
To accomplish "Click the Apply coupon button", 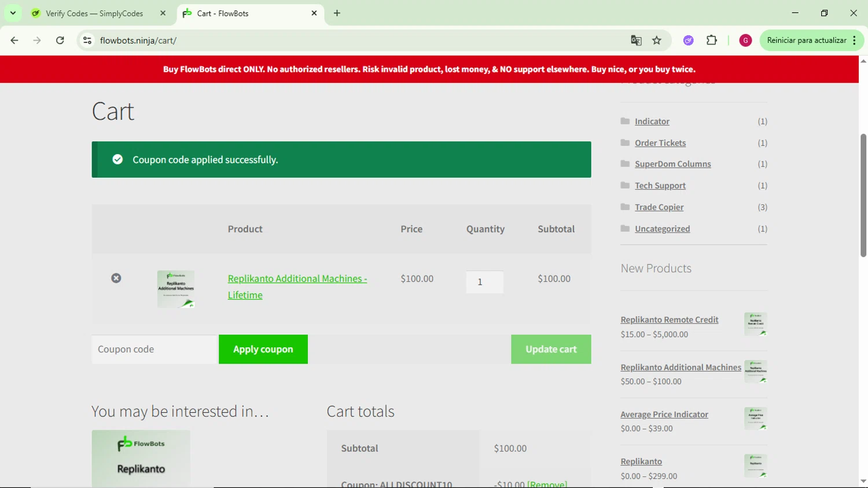I will [263, 349].
